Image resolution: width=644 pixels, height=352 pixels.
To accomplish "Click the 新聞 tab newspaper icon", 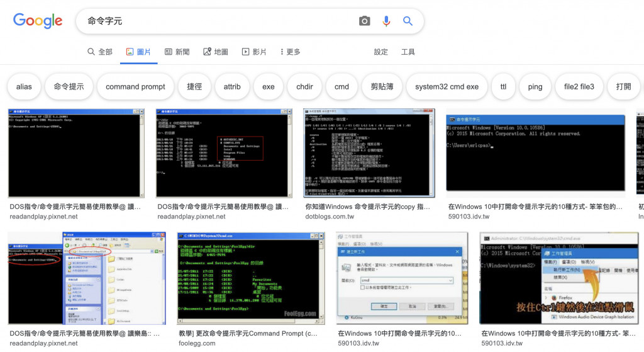I will tap(169, 52).
